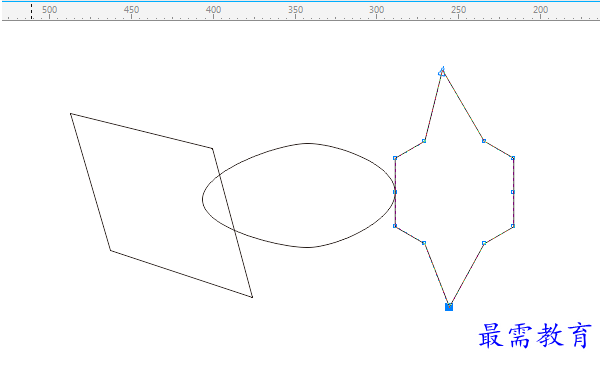The width and height of the screenshot is (600, 367).
Task: Select polygon's left edge midpoint node touching ellipse
Action: [x=395, y=192]
